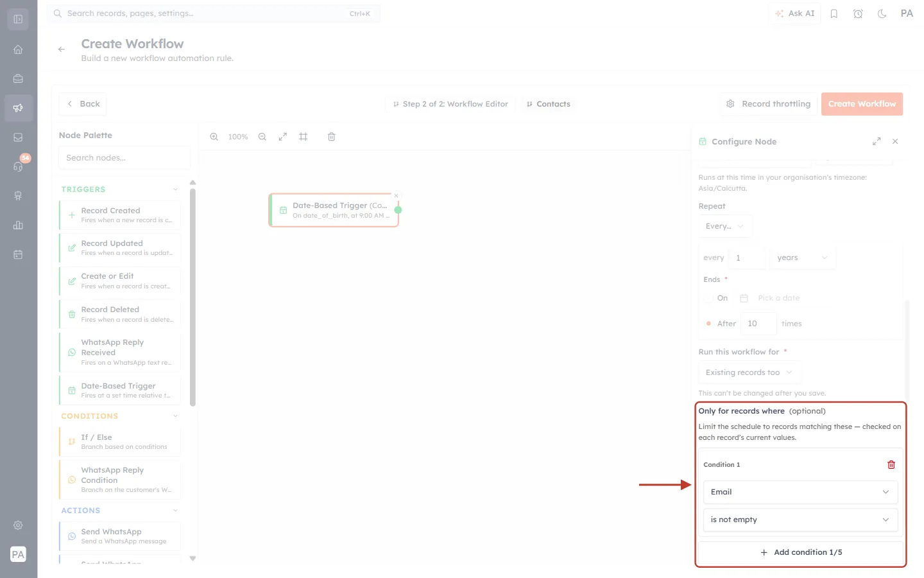
Task: Click the Create Workflow button
Action: coord(862,104)
